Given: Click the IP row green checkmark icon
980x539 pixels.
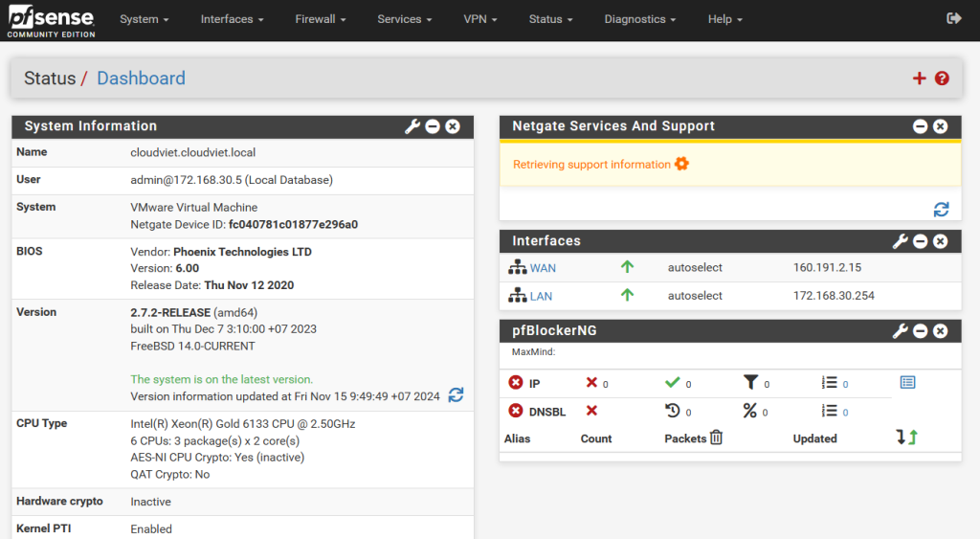Looking at the screenshot, I should click(673, 382).
